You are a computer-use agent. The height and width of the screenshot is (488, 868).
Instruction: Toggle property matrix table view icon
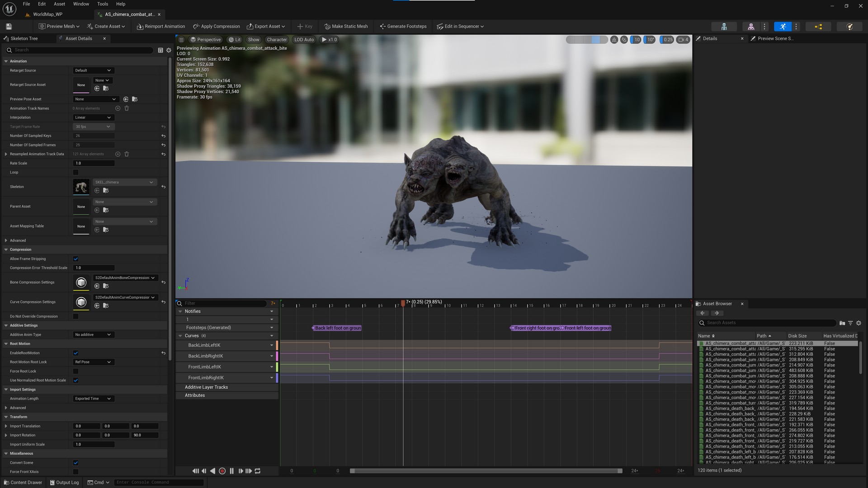click(x=160, y=50)
